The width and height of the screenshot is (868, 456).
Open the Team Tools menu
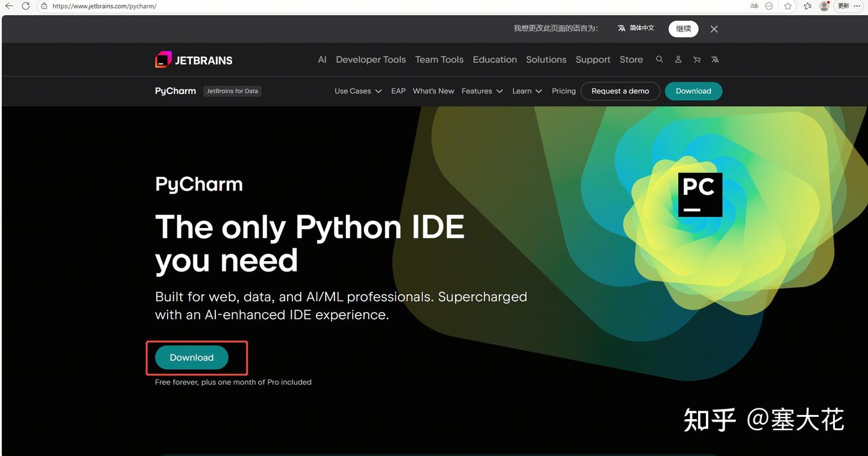[x=439, y=60]
